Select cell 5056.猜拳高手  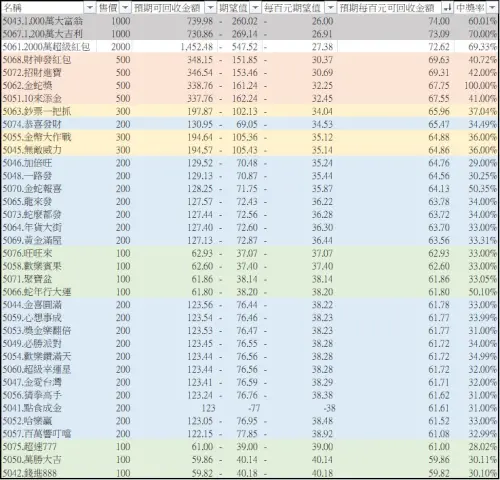(x=49, y=395)
